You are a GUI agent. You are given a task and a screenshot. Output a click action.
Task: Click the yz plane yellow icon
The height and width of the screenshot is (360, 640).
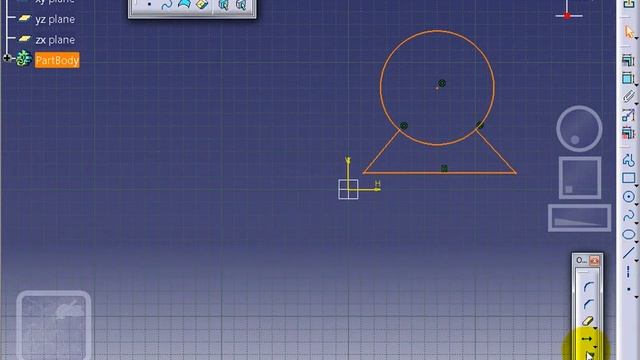point(24,18)
